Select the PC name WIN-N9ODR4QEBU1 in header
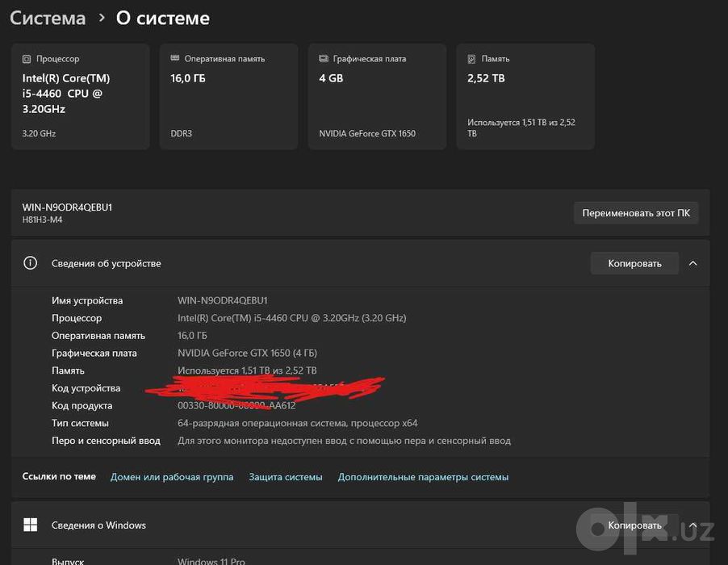728x565 pixels. (67, 207)
